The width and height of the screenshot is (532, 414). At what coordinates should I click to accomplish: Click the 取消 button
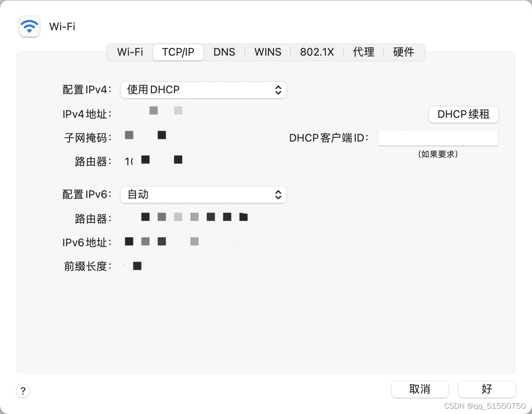tap(420, 389)
